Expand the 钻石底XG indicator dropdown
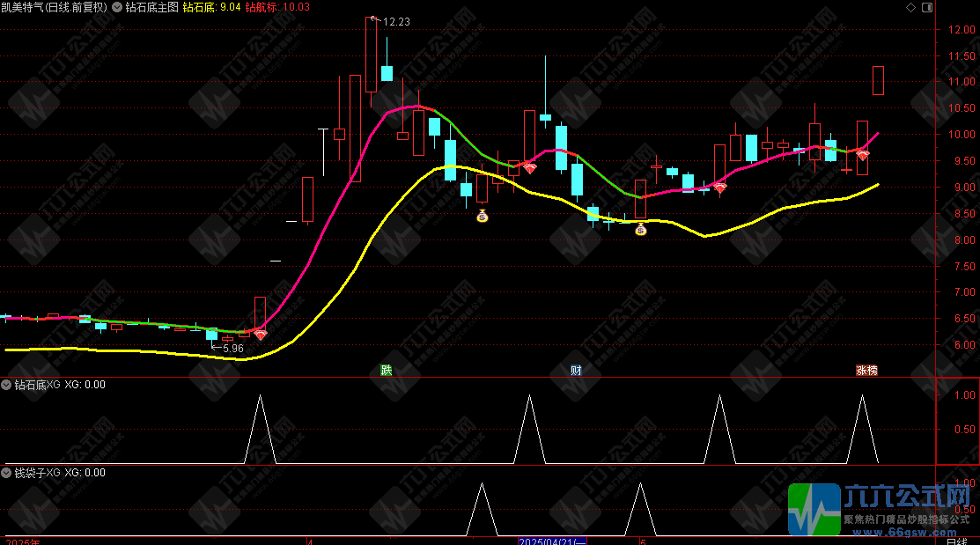Viewport: 980px width, 545px height. (x=6, y=385)
